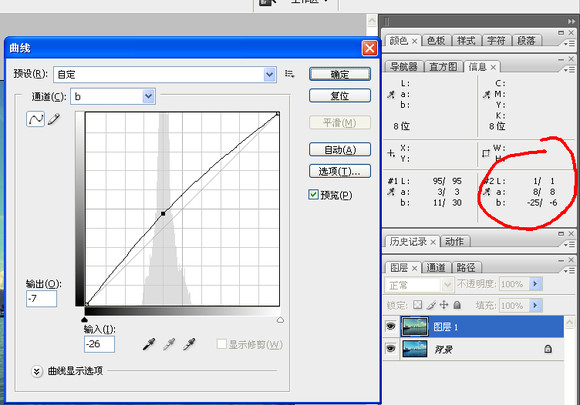Click the 自动 auto button
Viewport: 580px width, 405px height.
tap(340, 150)
